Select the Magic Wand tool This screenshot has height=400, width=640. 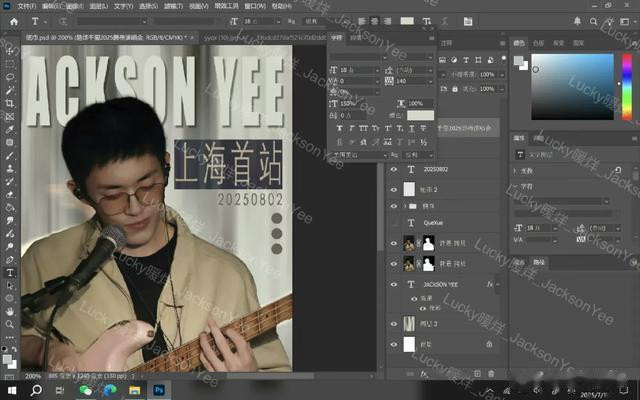pyautogui.click(x=9, y=91)
